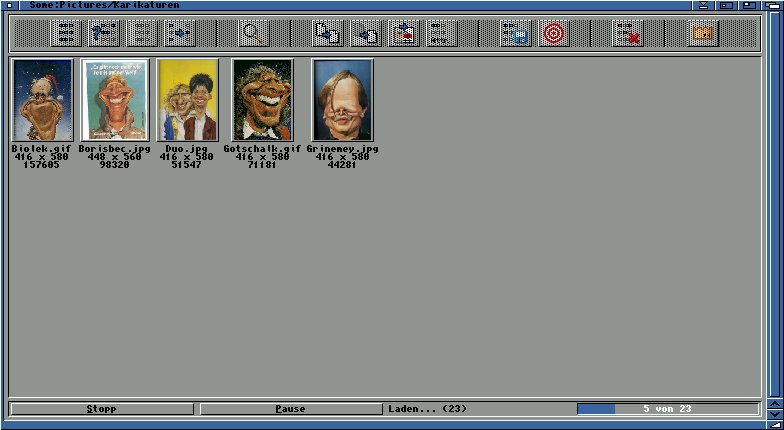Screen dimensions: 784x430
Task: Click the question mark grid icon
Action: pyautogui.click(x=104, y=33)
